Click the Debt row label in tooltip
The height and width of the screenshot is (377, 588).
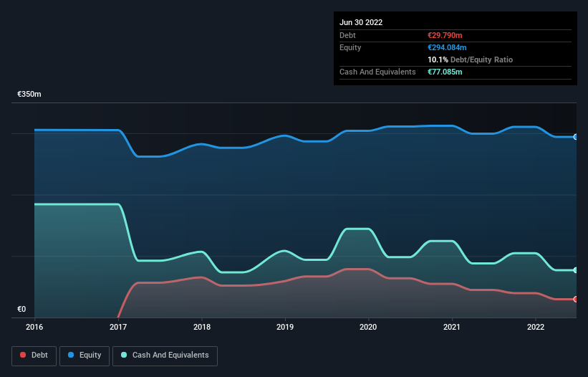(347, 35)
